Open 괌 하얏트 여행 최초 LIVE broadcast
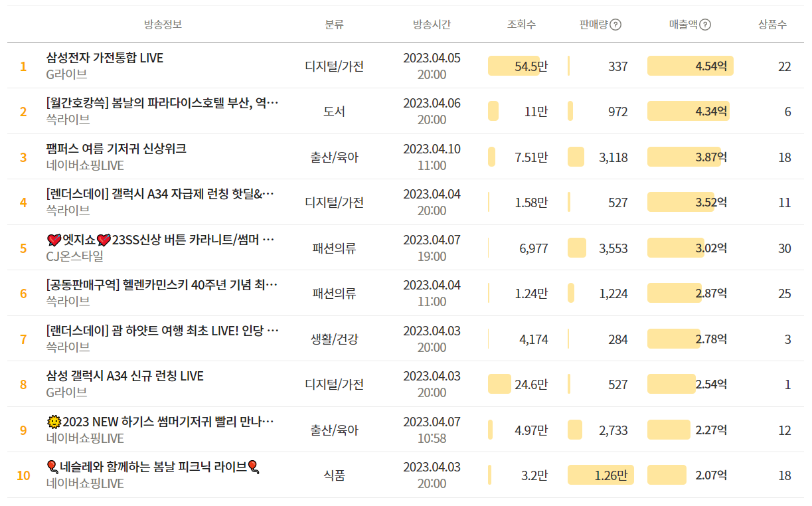The width and height of the screenshot is (812, 506). [163, 331]
